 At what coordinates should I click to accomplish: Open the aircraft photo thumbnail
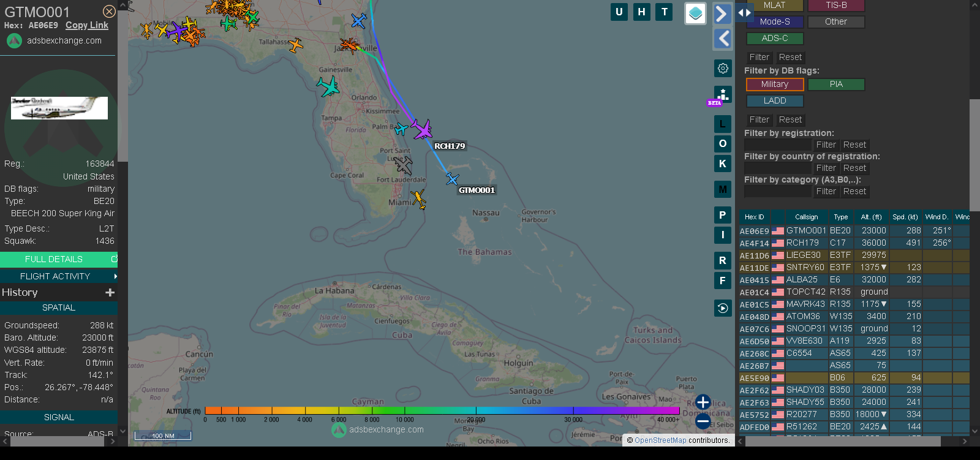click(x=59, y=108)
